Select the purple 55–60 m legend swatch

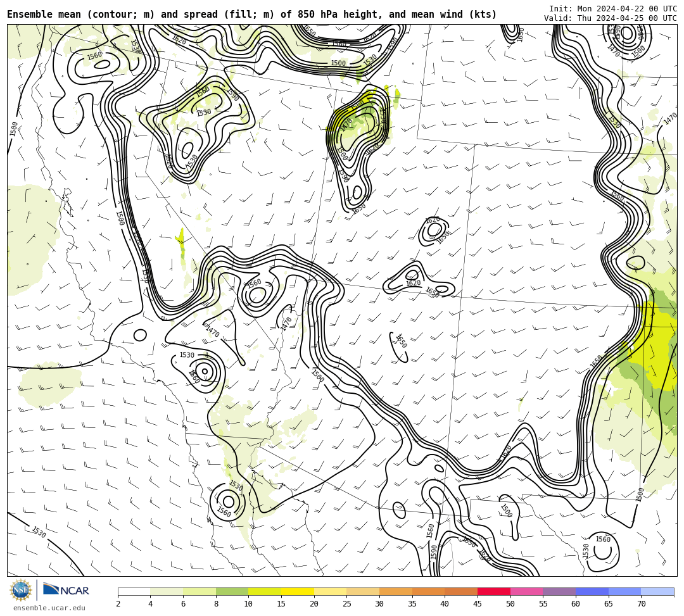pos(559,591)
